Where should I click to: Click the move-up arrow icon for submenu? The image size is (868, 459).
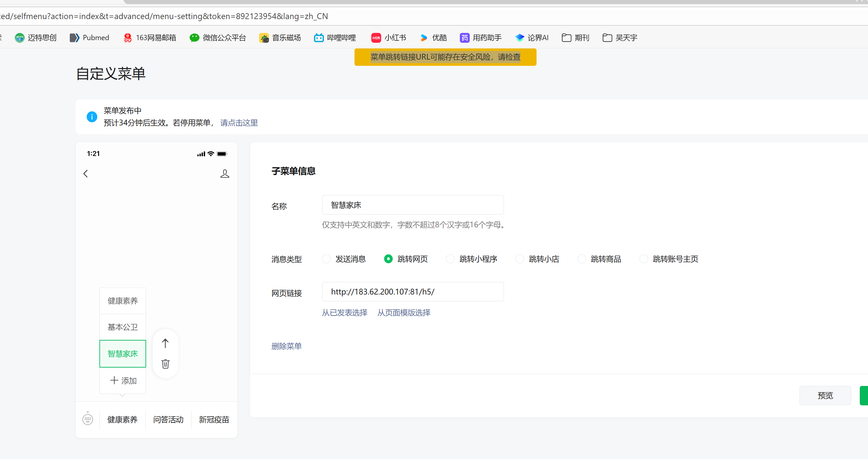tap(165, 343)
